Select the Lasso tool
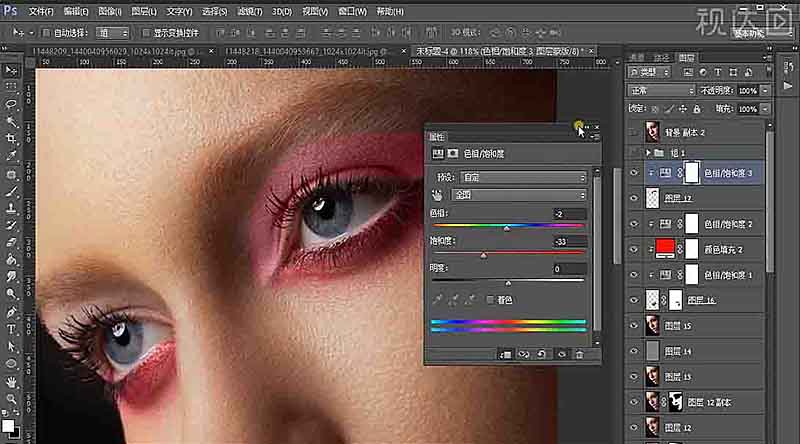This screenshot has width=800, height=444. click(x=11, y=104)
